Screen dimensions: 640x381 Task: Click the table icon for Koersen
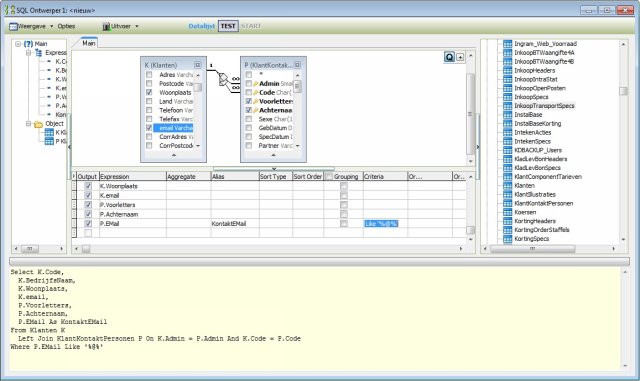[507, 212]
